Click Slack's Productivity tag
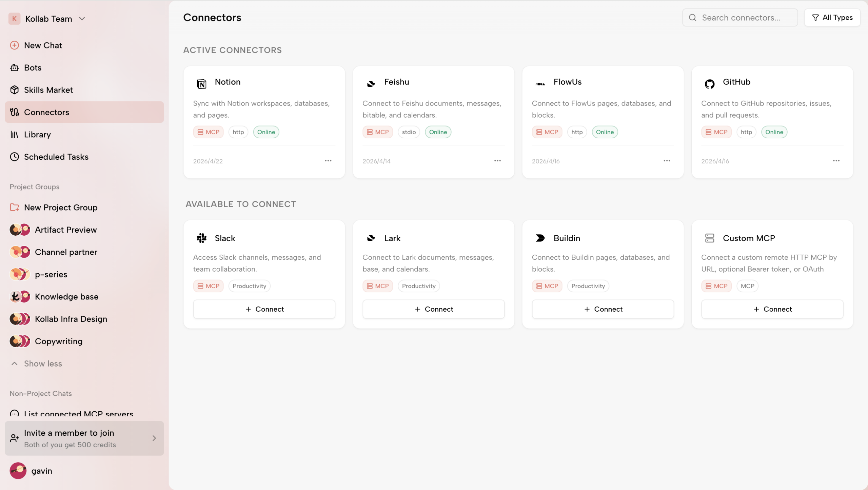The height and width of the screenshot is (490, 868). coord(250,286)
